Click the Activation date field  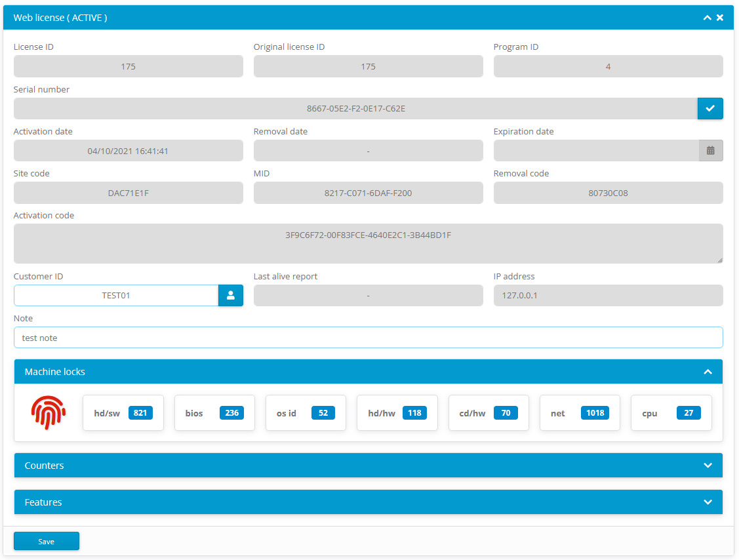point(129,151)
